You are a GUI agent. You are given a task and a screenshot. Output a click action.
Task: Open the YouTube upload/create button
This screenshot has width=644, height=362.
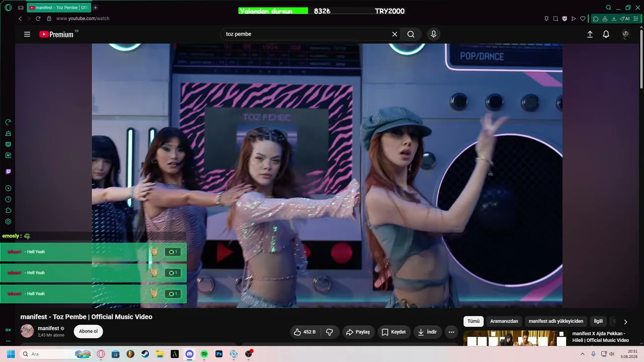click(590, 34)
